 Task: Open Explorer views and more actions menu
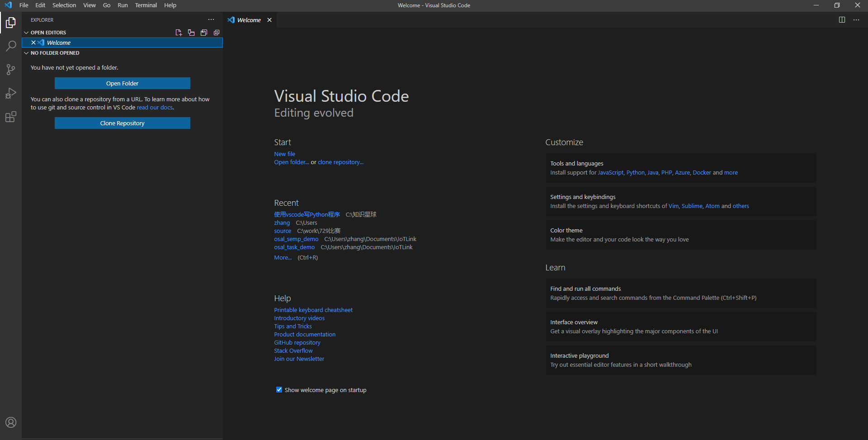(x=211, y=20)
